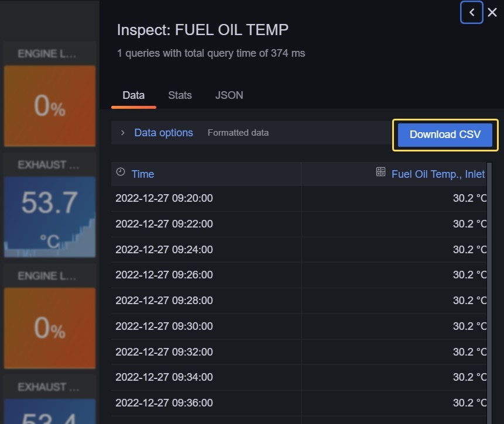Open the JSON tab
Image resolution: width=504 pixels, height=424 pixels.
click(229, 95)
